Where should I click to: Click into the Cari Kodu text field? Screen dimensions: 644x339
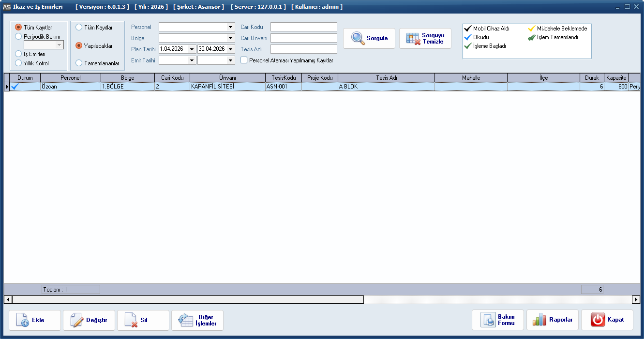pyautogui.click(x=303, y=27)
